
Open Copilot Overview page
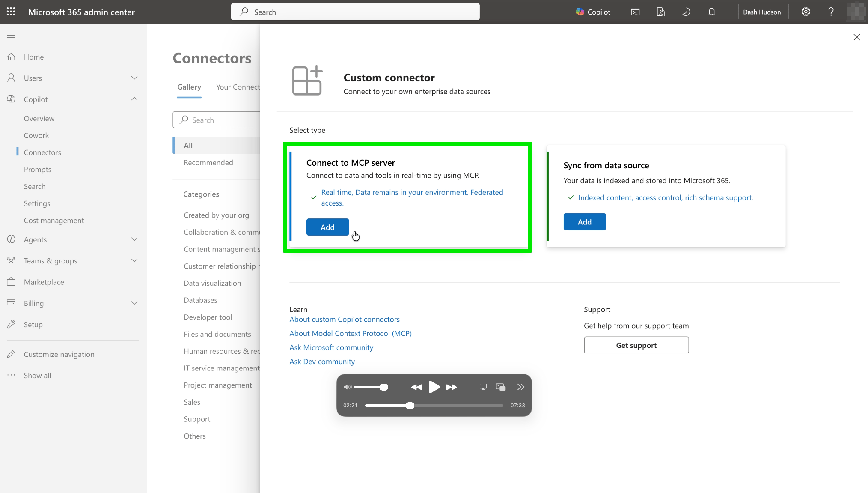coord(39,118)
